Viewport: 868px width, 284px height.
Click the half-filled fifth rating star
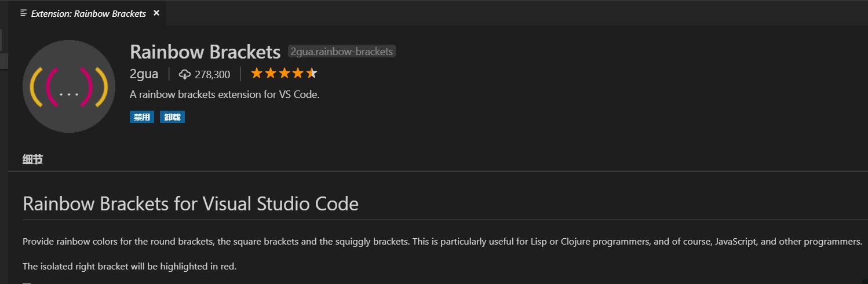pyautogui.click(x=311, y=74)
